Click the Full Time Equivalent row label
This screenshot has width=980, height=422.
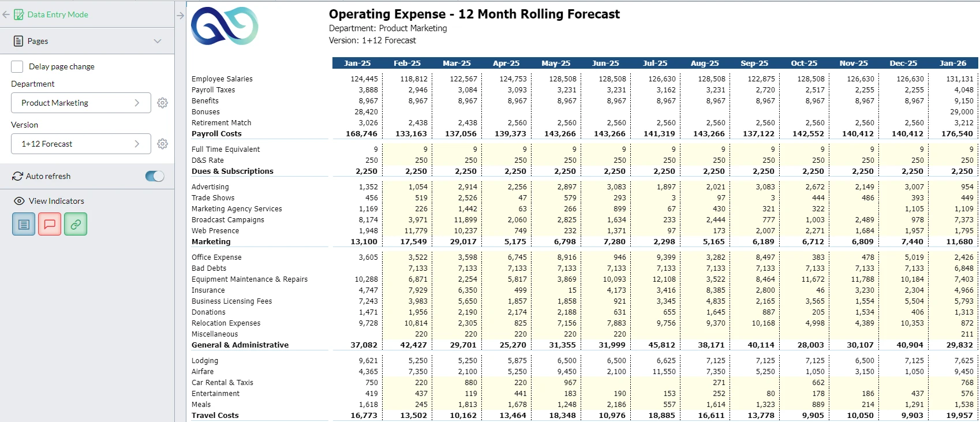pyautogui.click(x=226, y=149)
